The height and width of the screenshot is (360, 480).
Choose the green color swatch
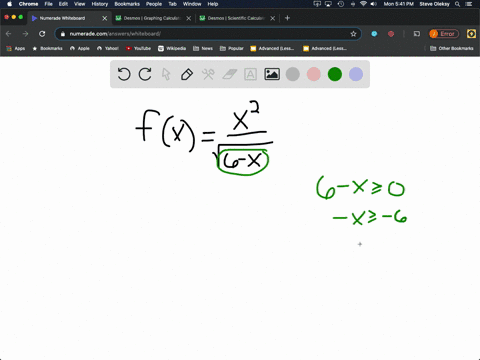click(335, 74)
